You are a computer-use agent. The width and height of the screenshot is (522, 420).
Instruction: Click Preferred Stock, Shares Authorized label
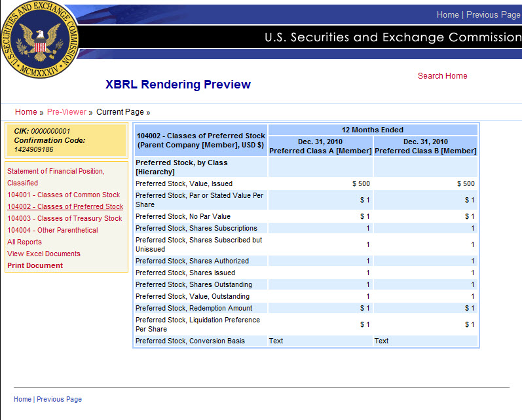(x=192, y=261)
